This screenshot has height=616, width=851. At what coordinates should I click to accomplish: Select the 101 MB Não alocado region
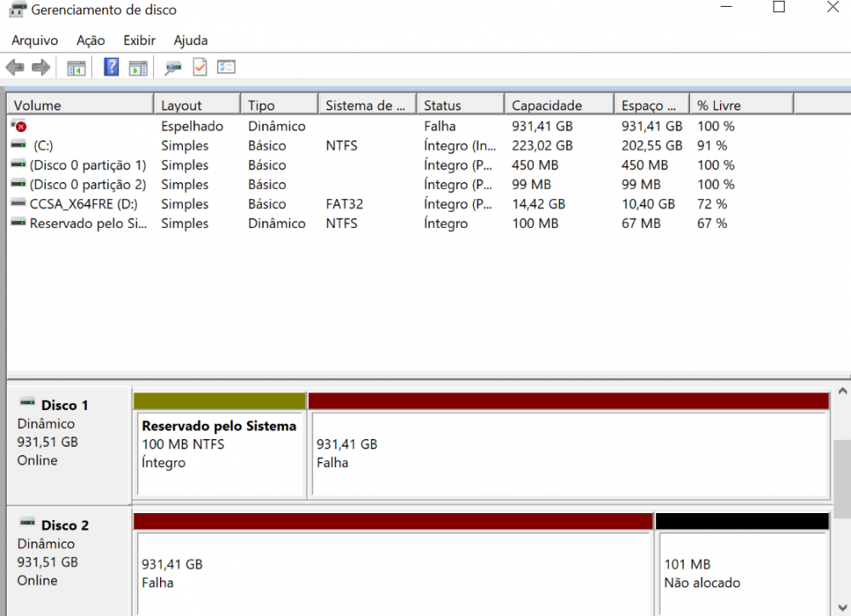pyautogui.click(x=742, y=573)
